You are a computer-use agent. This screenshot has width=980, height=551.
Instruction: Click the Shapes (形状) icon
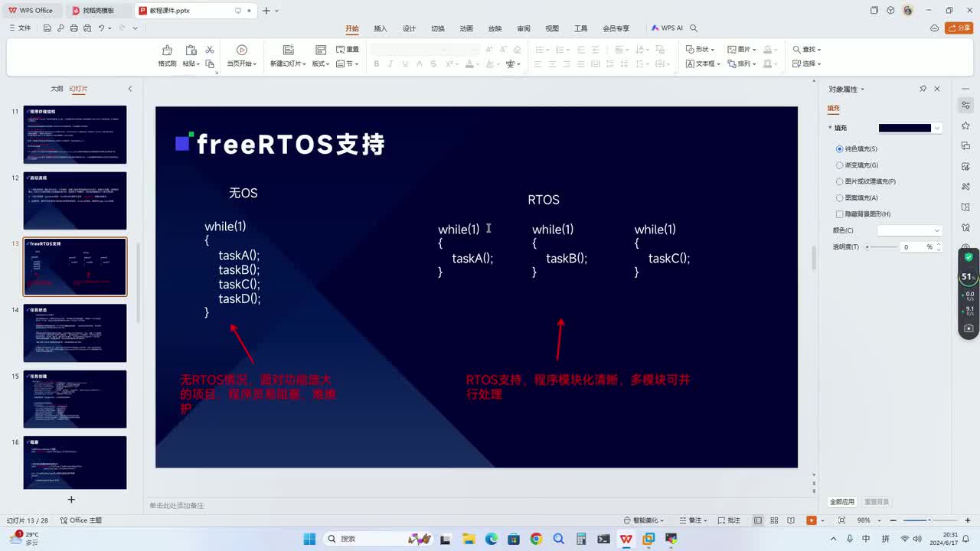690,49
